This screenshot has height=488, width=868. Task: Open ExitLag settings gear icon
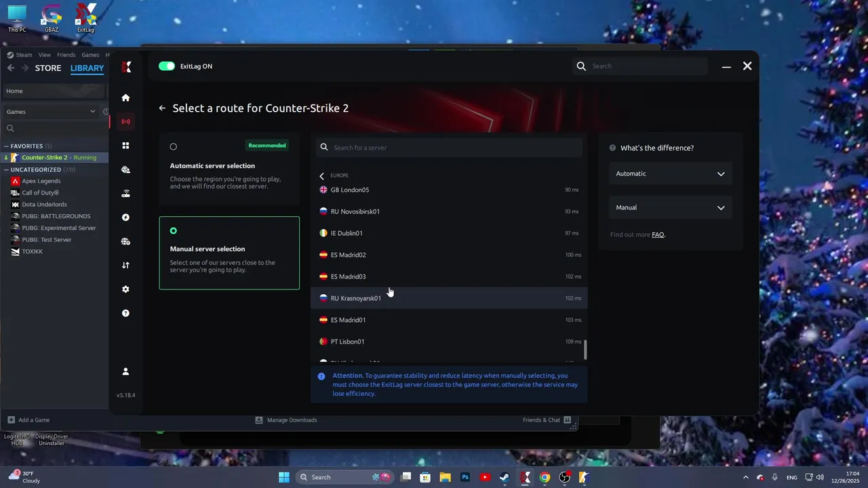pyautogui.click(x=125, y=289)
